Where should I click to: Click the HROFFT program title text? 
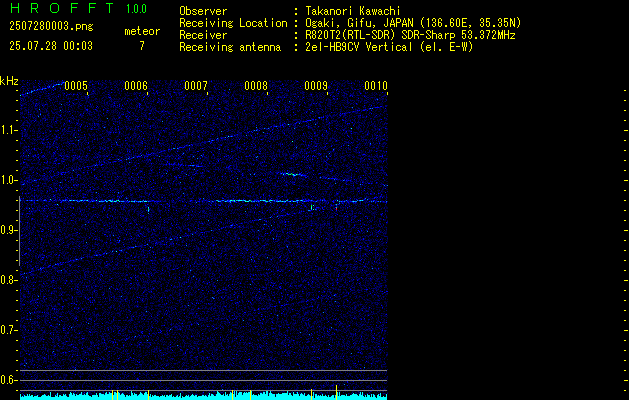coord(62,8)
